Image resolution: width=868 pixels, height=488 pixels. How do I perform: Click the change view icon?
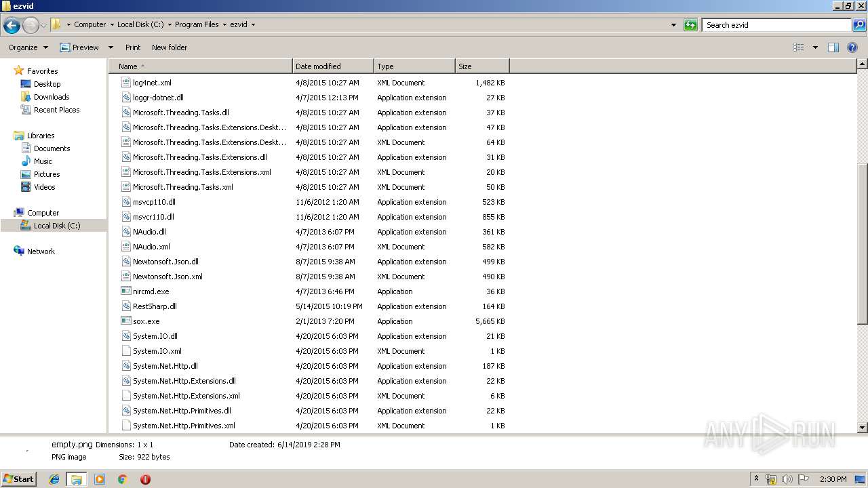click(x=799, y=47)
